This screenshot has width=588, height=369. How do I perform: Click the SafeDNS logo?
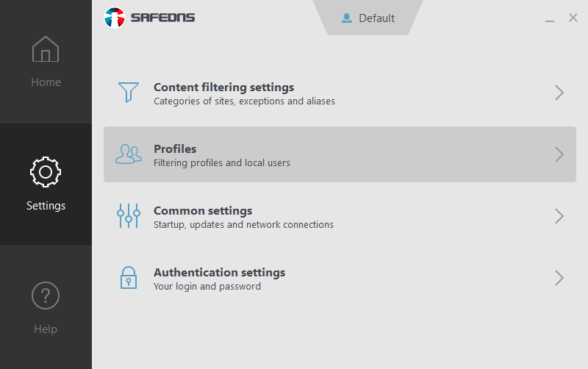[x=150, y=17]
